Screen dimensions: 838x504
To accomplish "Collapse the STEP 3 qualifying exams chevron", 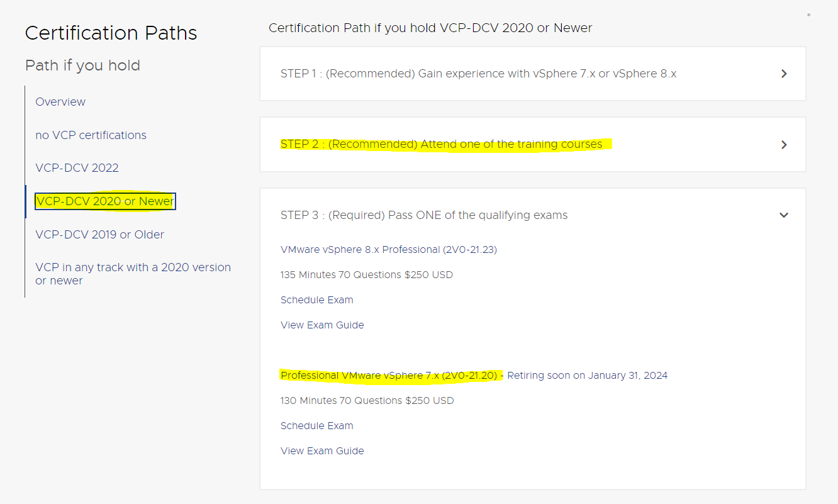I will (784, 215).
